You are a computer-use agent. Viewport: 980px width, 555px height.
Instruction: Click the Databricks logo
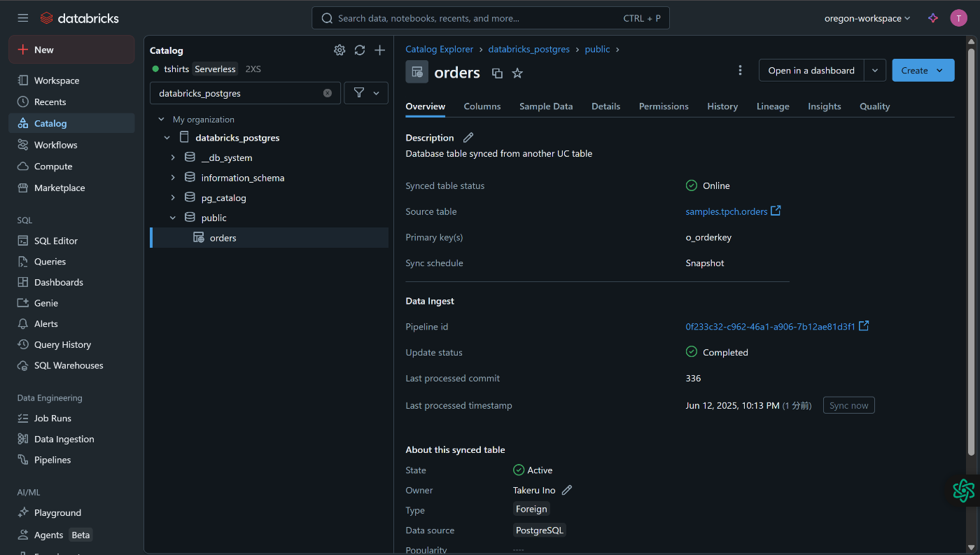80,18
